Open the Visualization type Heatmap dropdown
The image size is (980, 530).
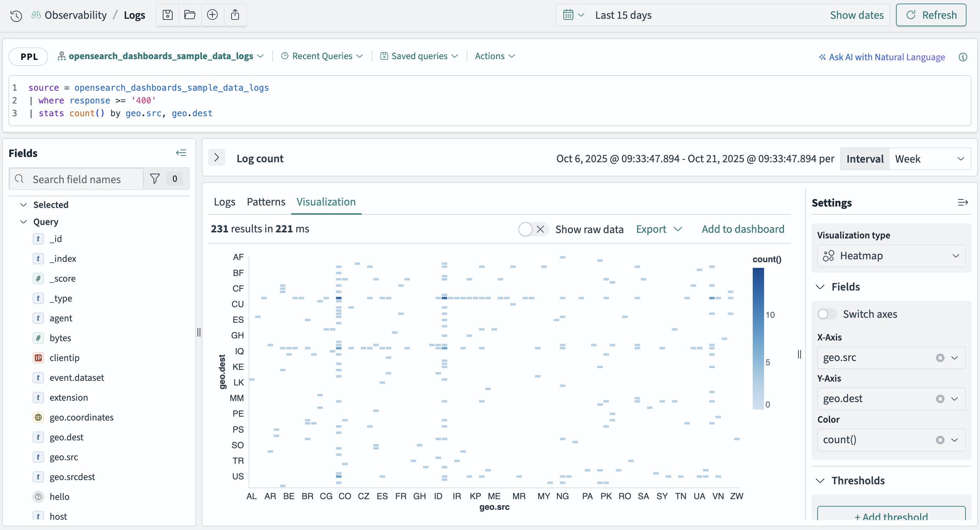(x=891, y=256)
